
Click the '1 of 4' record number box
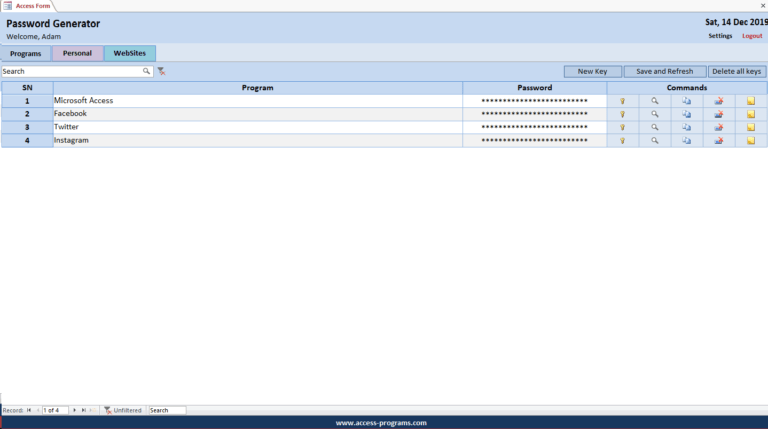coord(55,410)
